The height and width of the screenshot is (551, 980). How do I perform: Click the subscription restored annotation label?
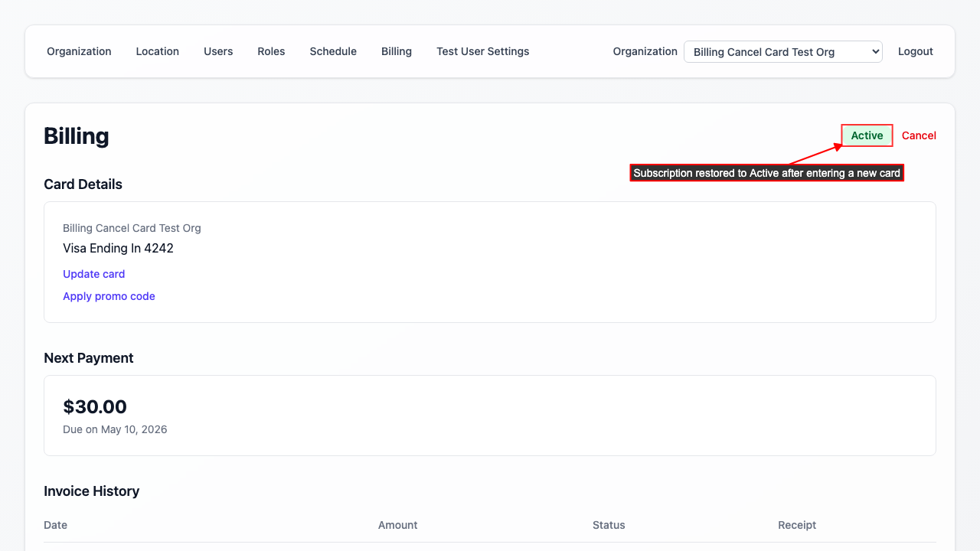766,173
